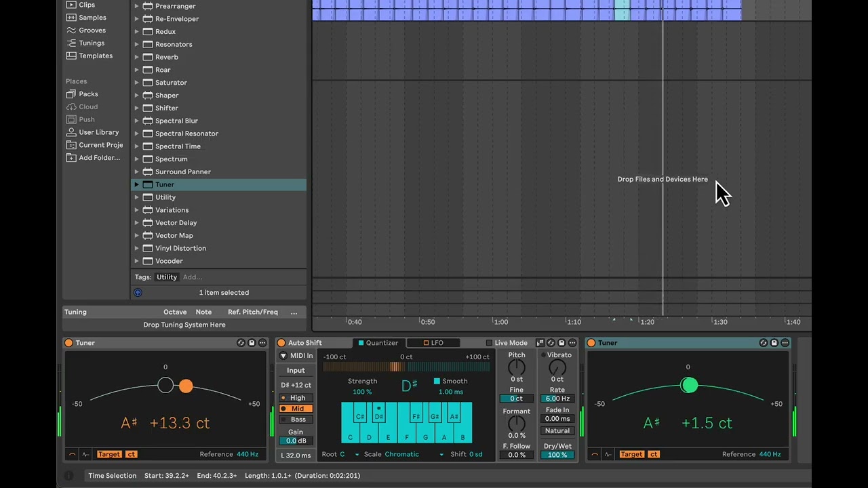Select the Push place

[81, 119]
